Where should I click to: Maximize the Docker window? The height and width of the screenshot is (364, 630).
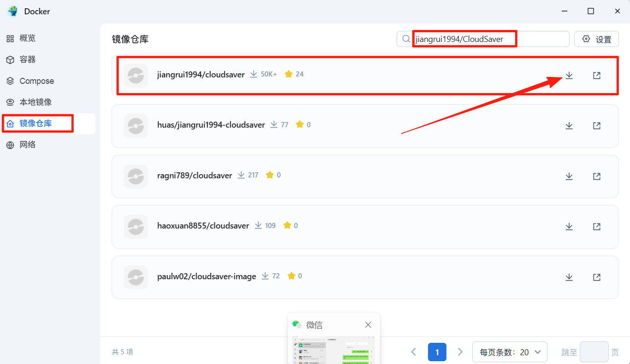point(591,11)
